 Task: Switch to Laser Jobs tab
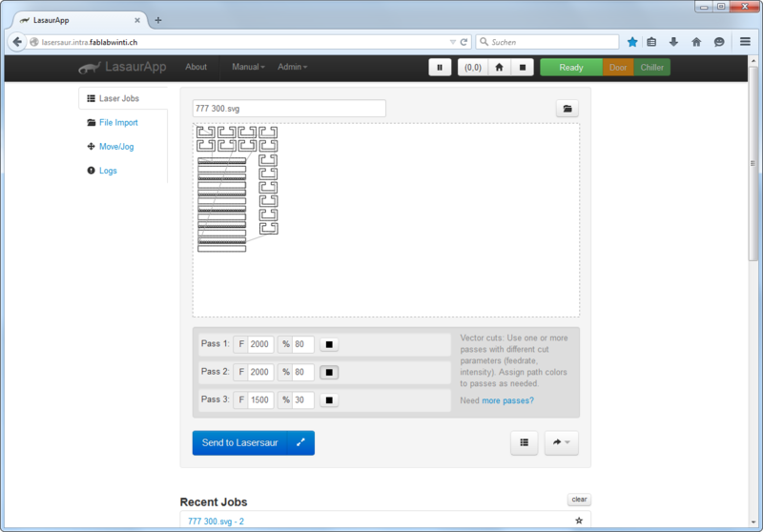click(123, 99)
